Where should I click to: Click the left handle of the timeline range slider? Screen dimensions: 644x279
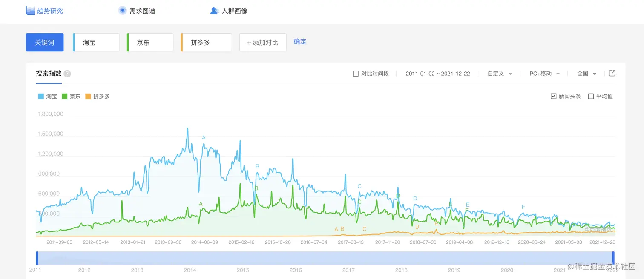37,258
